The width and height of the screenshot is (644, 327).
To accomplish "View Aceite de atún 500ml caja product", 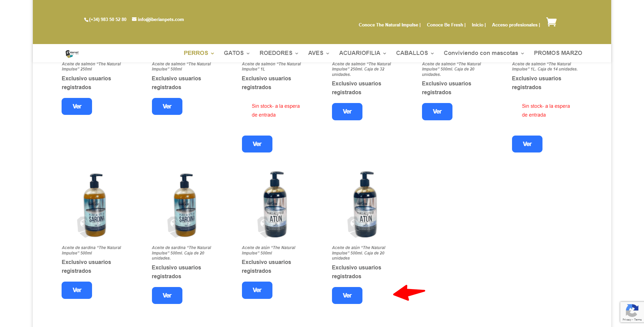I will [x=347, y=295].
